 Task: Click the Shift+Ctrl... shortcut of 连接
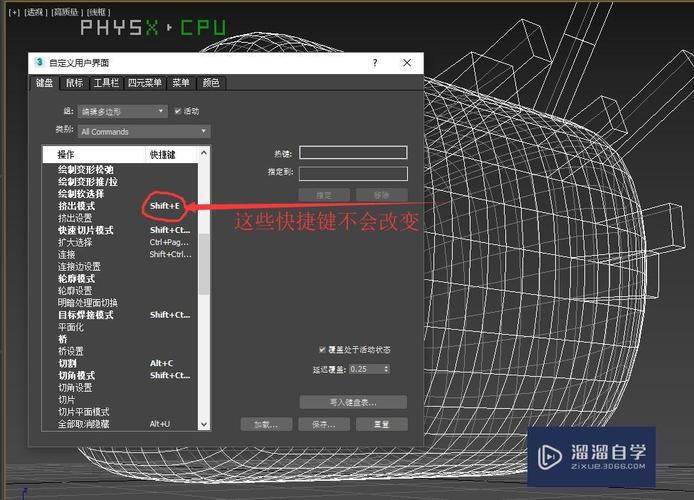point(170,254)
